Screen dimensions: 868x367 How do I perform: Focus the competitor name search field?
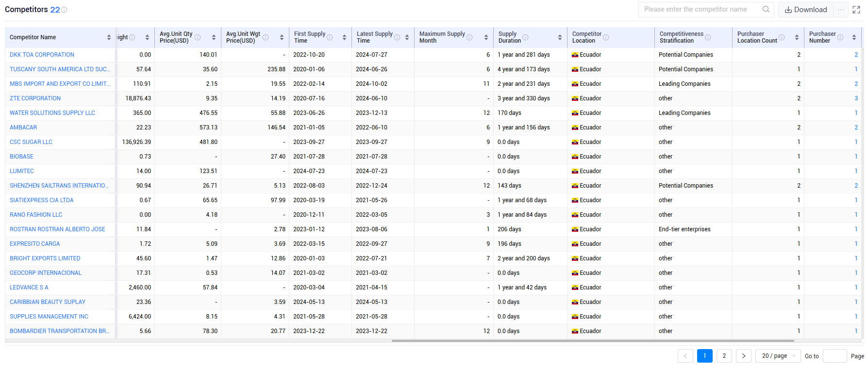[701, 9]
